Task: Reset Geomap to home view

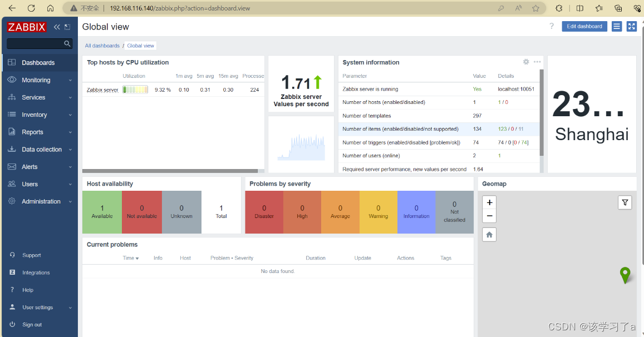Action: [x=490, y=235]
